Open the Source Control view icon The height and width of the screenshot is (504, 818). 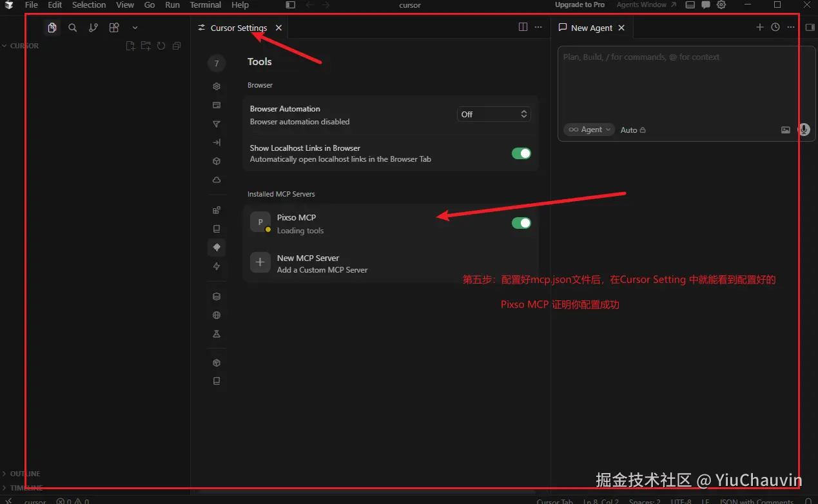coord(93,28)
